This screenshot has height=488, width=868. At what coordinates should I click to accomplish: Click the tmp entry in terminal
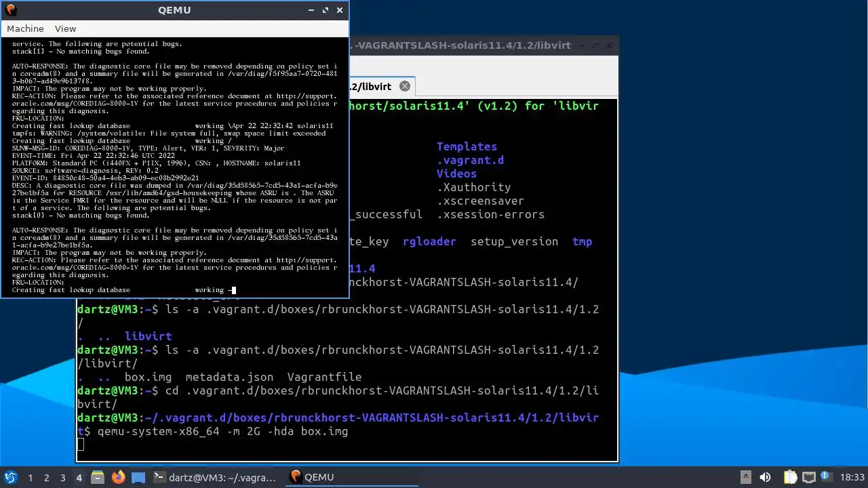pyautogui.click(x=582, y=241)
